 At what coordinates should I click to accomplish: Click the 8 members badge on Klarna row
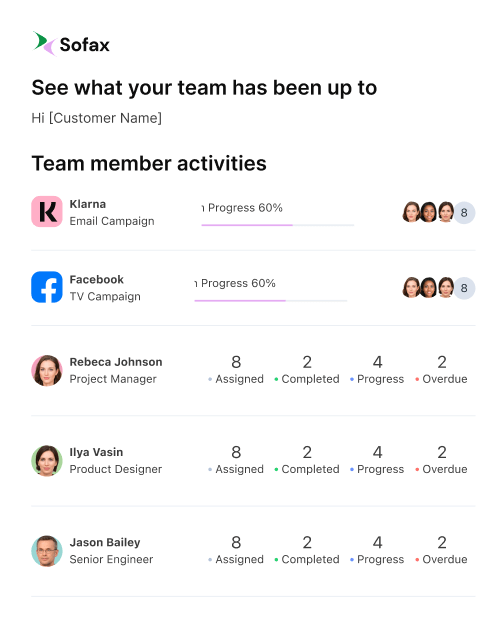tap(464, 212)
